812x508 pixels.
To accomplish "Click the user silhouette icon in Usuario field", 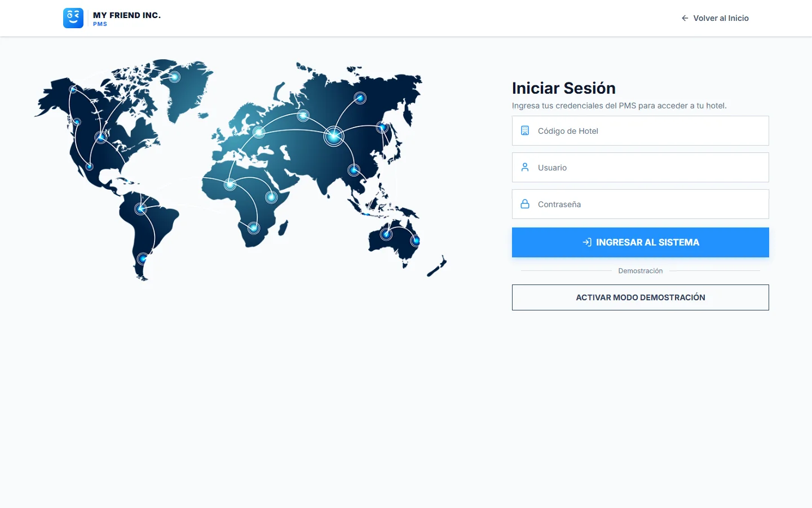I will (525, 167).
